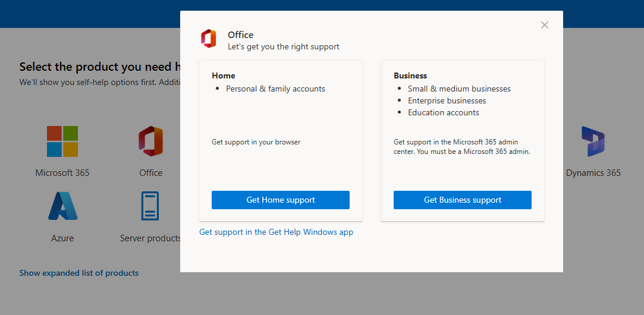Click the Office logo in dialog header
This screenshot has width=644, height=315.
coord(209,39)
